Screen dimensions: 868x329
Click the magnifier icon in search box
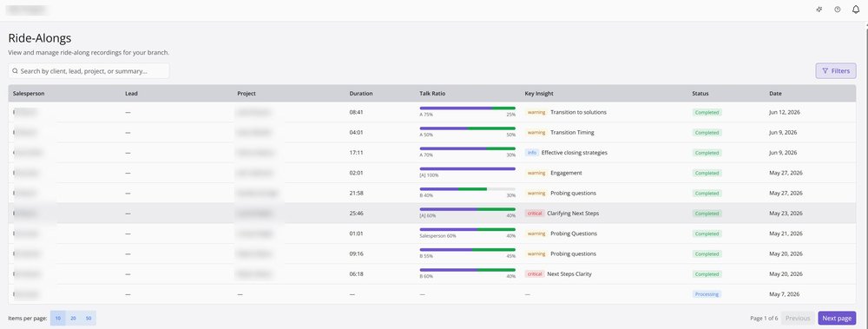[15, 71]
